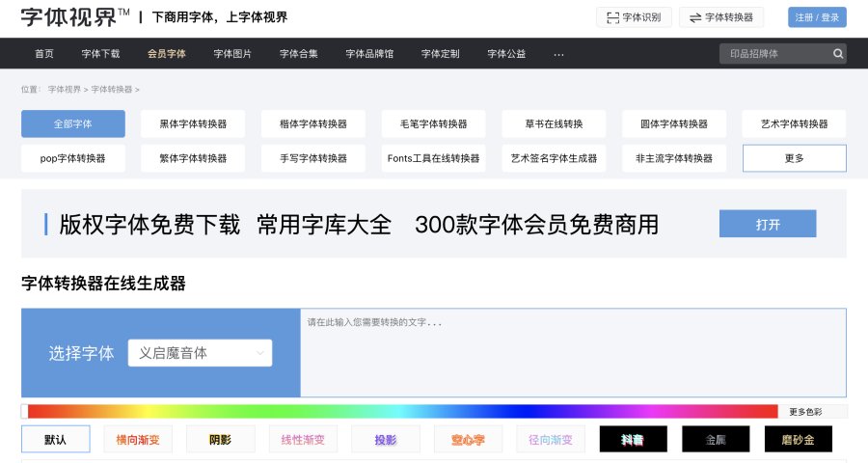Click the 字体识别 scan icon
868x463 pixels.
611,17
